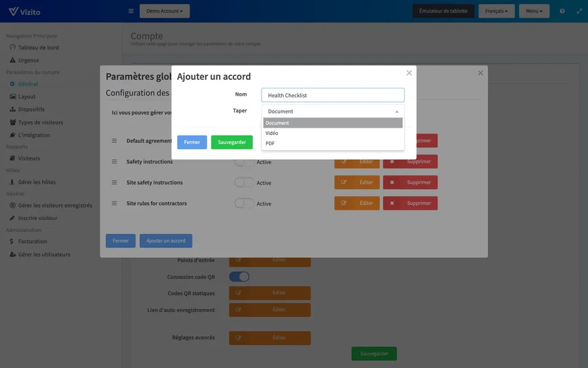The height and width of the screenshot is (368, 588).
Task: Click the Urgence warning triangle icon
Action: click(x=12, y=60)
